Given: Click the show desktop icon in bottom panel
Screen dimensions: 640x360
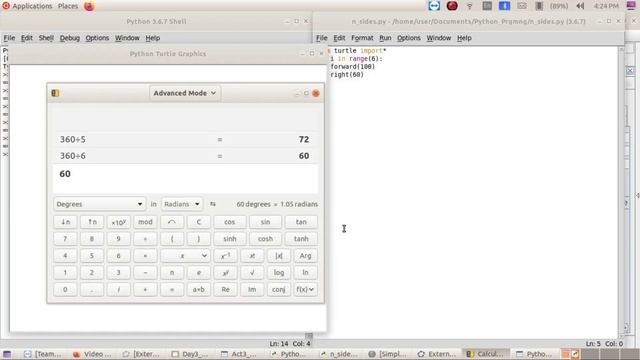Looking at the screenshot, I should tap(7, 354).
